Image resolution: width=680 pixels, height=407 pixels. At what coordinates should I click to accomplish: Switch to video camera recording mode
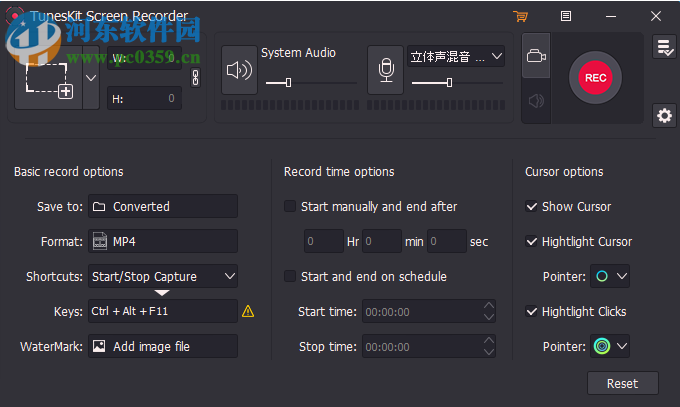[x=536, y=56]
